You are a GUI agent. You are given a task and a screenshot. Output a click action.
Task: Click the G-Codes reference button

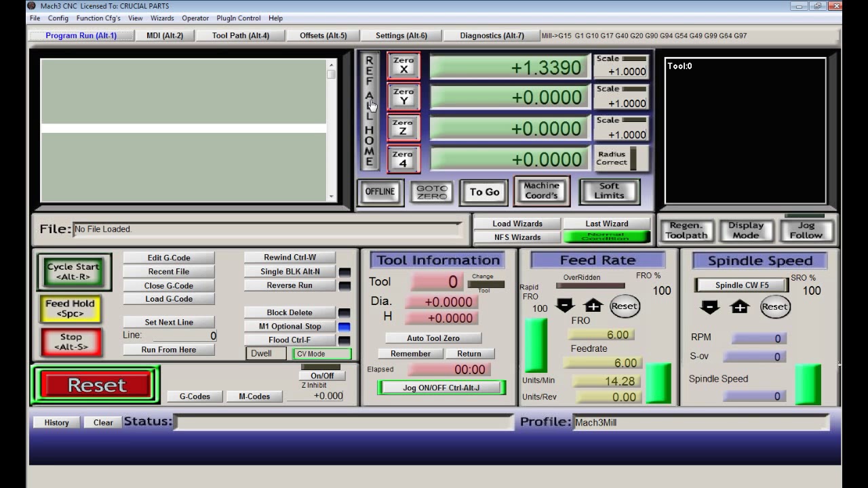tap(195, 396)
